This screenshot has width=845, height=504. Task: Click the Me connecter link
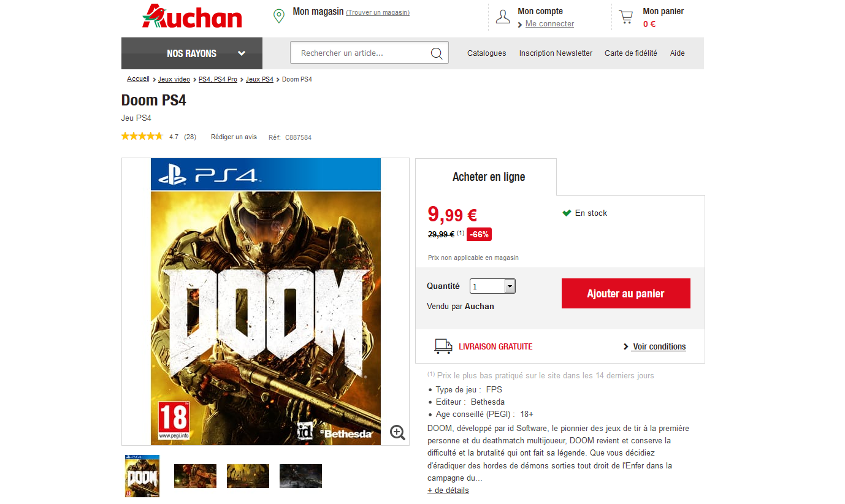click(x=549, y=24)
